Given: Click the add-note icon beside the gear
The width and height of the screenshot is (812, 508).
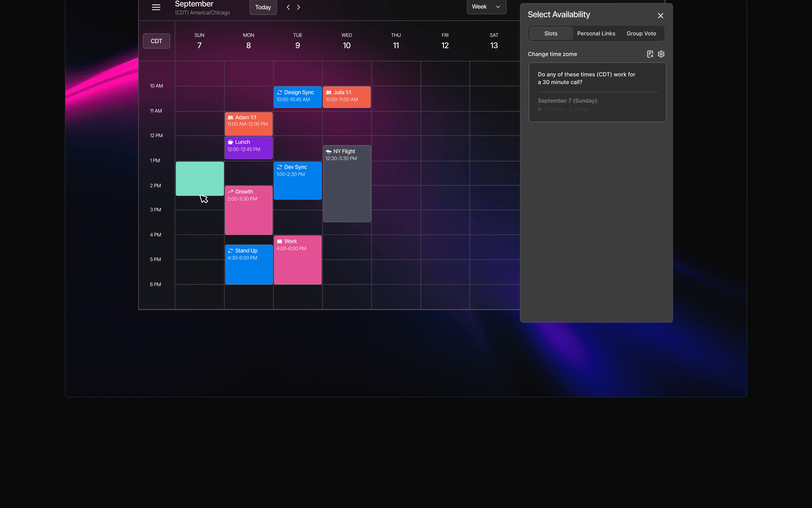Looking at the screenshot, I should (650, 54).
